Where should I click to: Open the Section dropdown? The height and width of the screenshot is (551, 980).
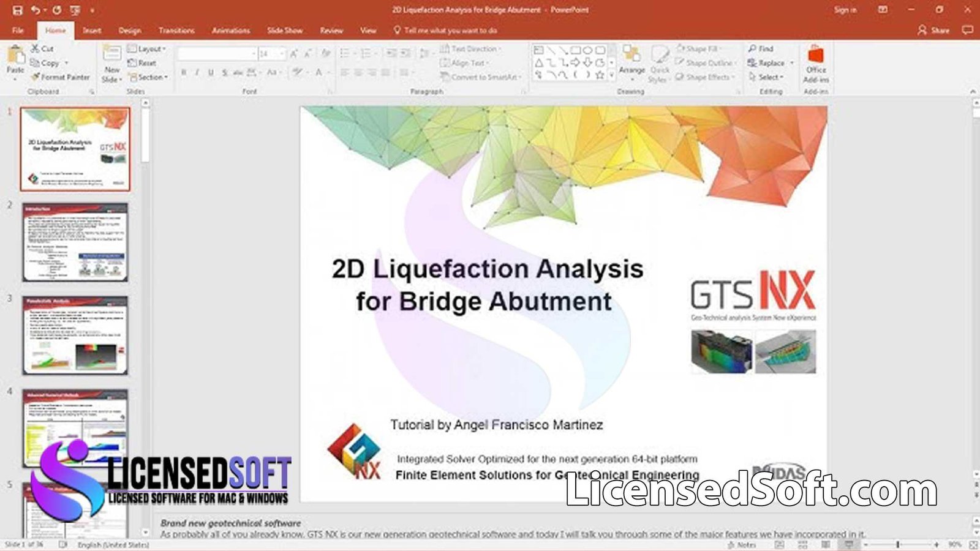tap(148, 77)
